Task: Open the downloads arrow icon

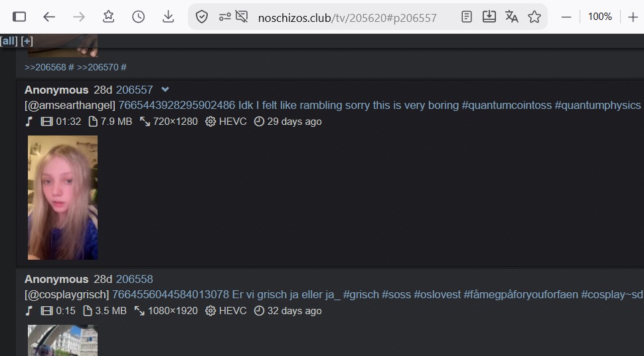Action: click(168, 17)
